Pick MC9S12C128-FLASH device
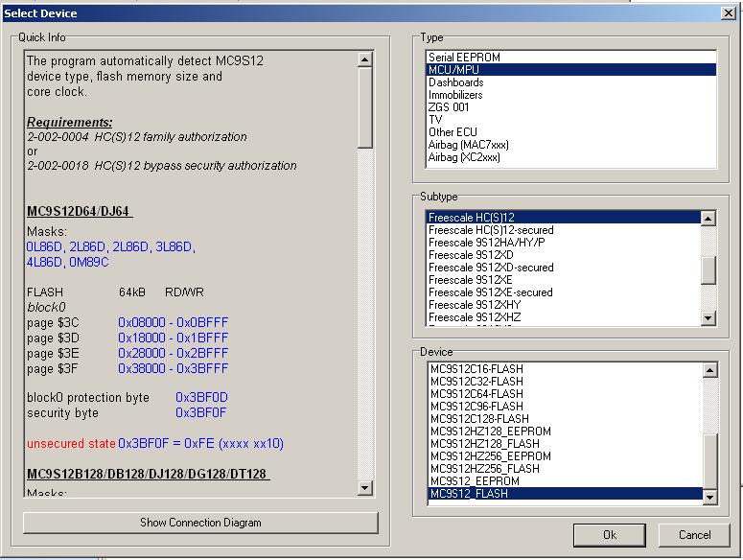The width and height of the screenshot is (743, 560). (x=565, y=419)
